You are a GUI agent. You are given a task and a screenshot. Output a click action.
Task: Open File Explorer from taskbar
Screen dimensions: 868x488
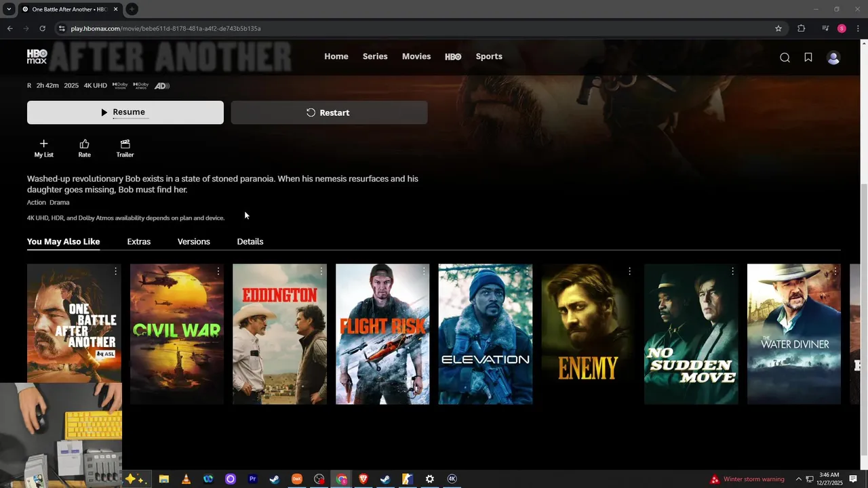(x=163, y=479)
